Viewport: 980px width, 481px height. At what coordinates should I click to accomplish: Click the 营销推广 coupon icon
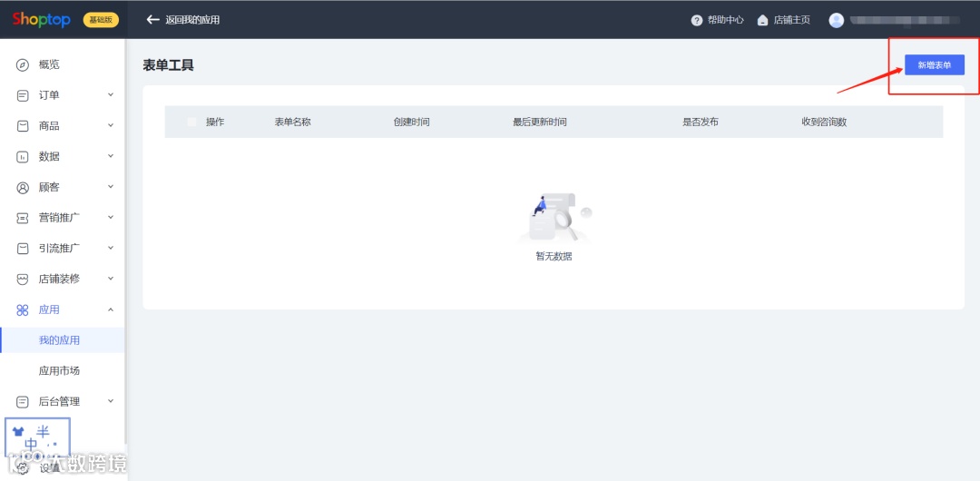23,218
